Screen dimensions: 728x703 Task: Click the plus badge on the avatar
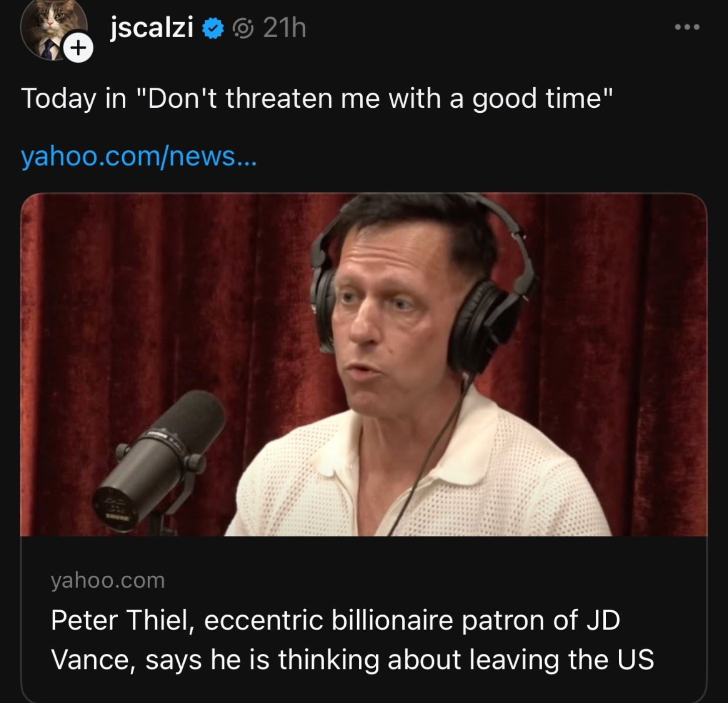(79, 48)
